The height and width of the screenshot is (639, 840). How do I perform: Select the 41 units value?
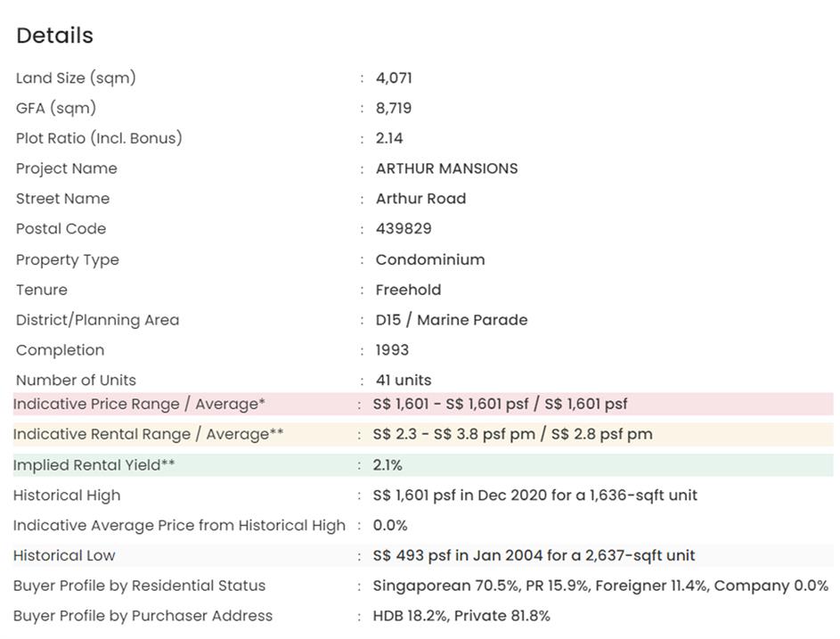404,381
